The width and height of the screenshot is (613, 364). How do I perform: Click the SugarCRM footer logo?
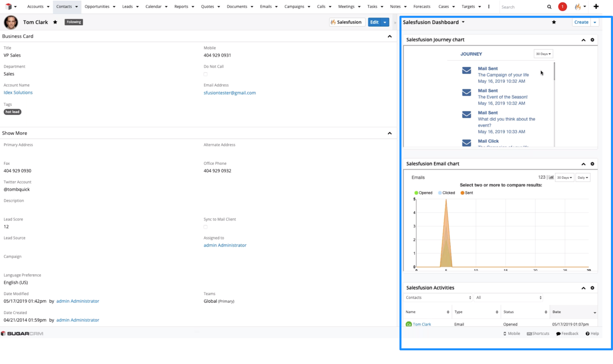point(22,333)
